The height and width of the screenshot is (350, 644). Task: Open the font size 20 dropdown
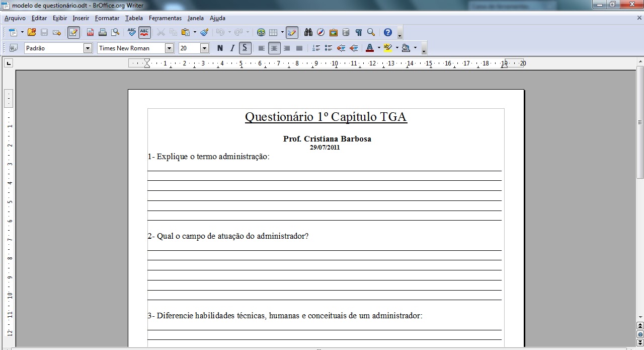204,48
